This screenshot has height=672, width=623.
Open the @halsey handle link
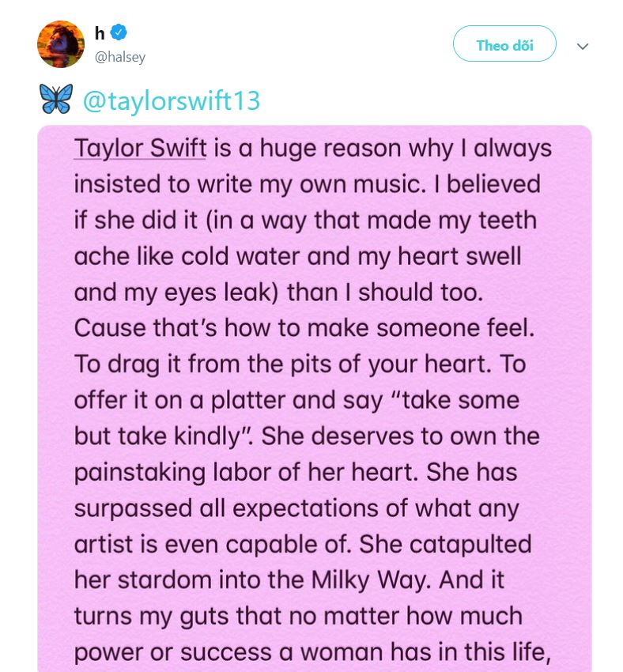click(120, 57)
